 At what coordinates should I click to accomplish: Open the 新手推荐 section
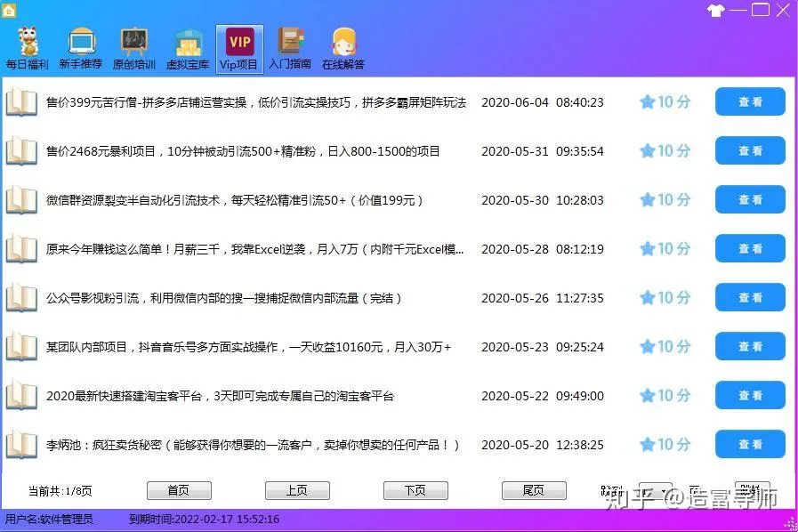[x=79, y=43]
